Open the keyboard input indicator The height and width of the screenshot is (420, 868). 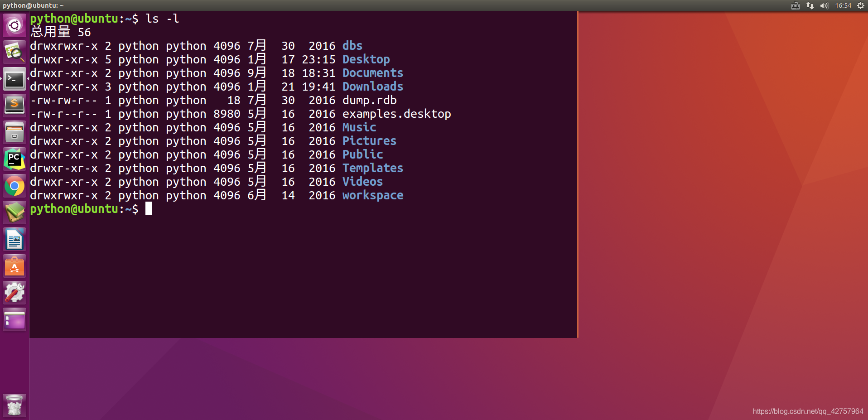(x=796, y=5)
